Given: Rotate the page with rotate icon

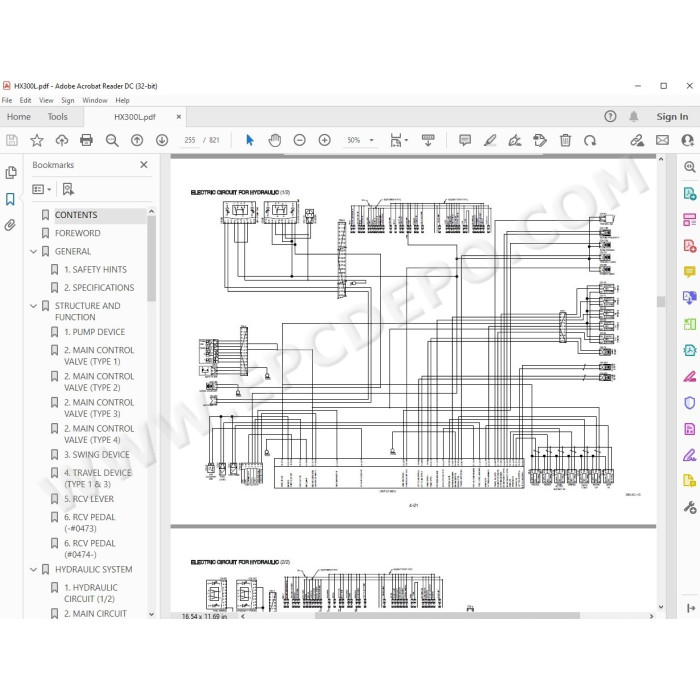Looking at the screenshot, I should (590, 141).
